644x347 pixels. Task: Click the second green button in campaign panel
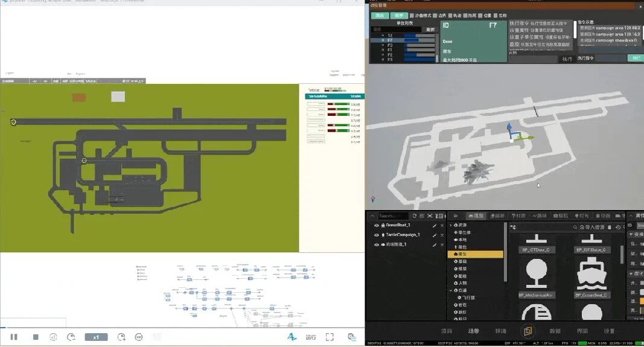coord(398,16)
